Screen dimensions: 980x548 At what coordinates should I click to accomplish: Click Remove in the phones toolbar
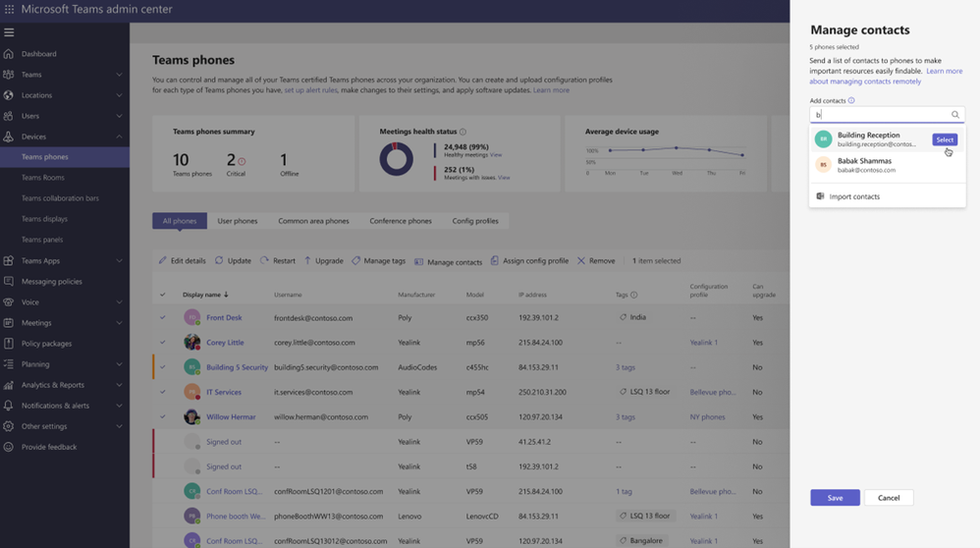596,260
